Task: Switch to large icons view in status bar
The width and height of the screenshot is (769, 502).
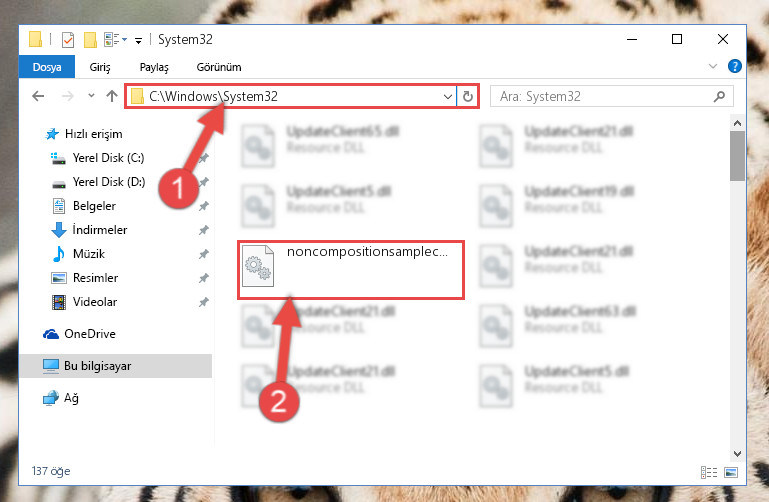Action: [731, 472]
